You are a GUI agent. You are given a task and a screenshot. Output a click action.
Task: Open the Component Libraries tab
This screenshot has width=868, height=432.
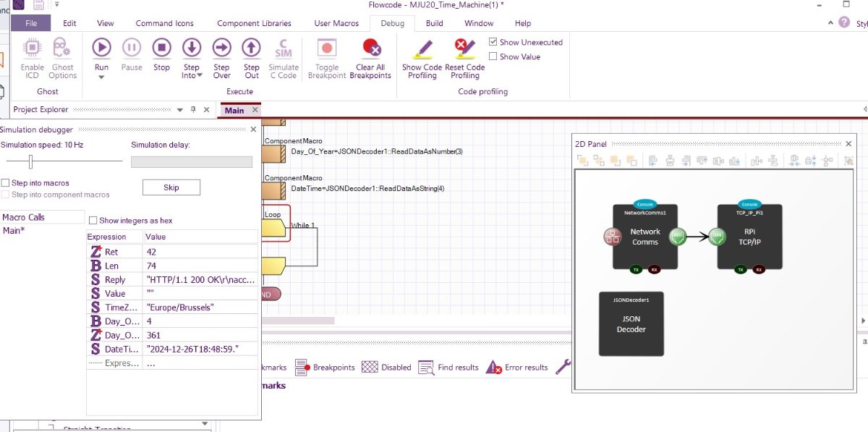point(254,23)
